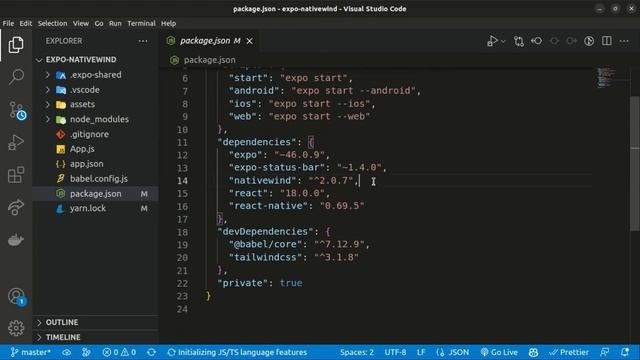
Task: Open the Live Share activity bar icon
Action: click(x=16, y=207)
